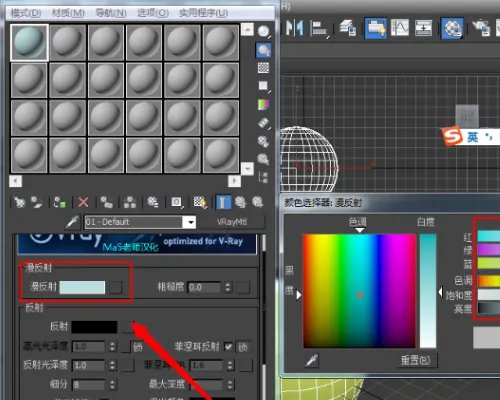Viewport: 500px width, 400px height.
Task: Click the sample slots scroll down arrow
Action: 247,169
